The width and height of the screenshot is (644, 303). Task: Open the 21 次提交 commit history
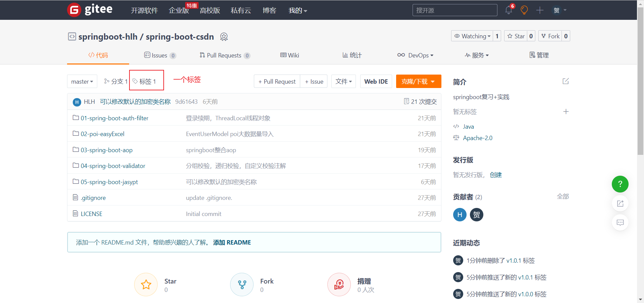(x=420, y=102)
